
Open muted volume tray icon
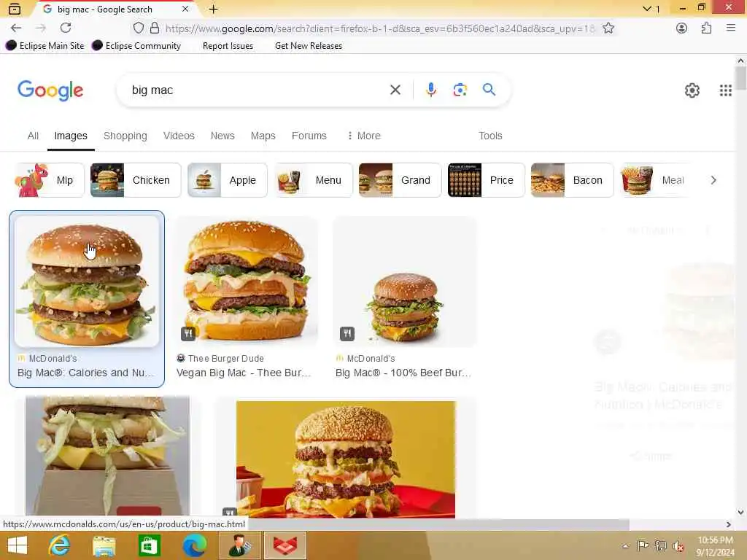point(678,545)
